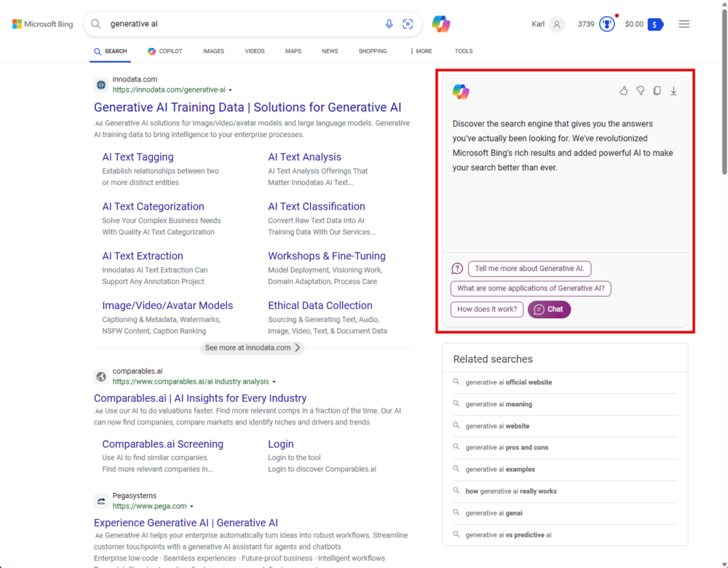This screenshot has height=568, width=728.
Task: Click Pegasystems site favicon
Action: tap(101, 501)
